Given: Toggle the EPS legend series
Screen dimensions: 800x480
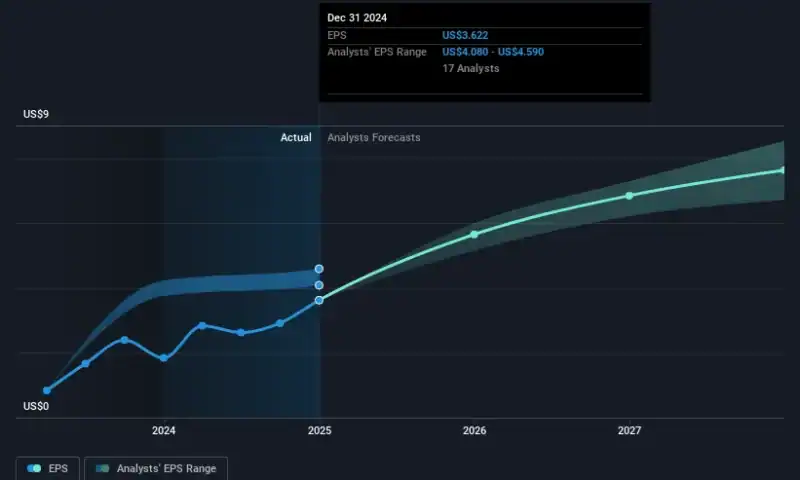Looking at the screenshot, I should pyautogui.click(x=48, y=468).
